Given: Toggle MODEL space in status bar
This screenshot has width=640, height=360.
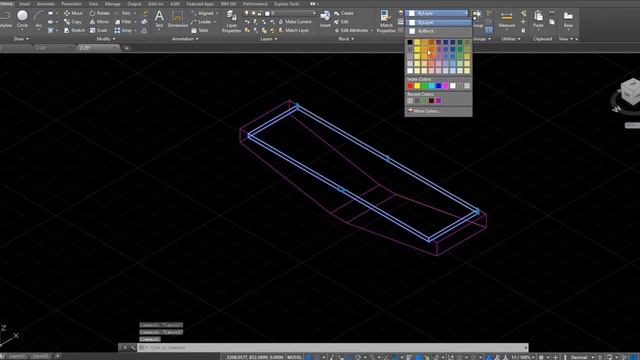Looking at the screenshot, I should tap(295, 357).
